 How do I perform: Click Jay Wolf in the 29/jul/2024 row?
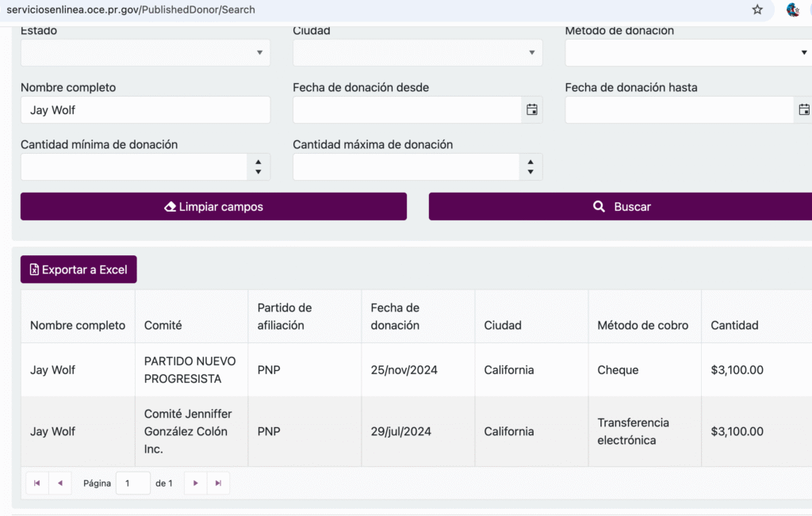click(53, 431)
